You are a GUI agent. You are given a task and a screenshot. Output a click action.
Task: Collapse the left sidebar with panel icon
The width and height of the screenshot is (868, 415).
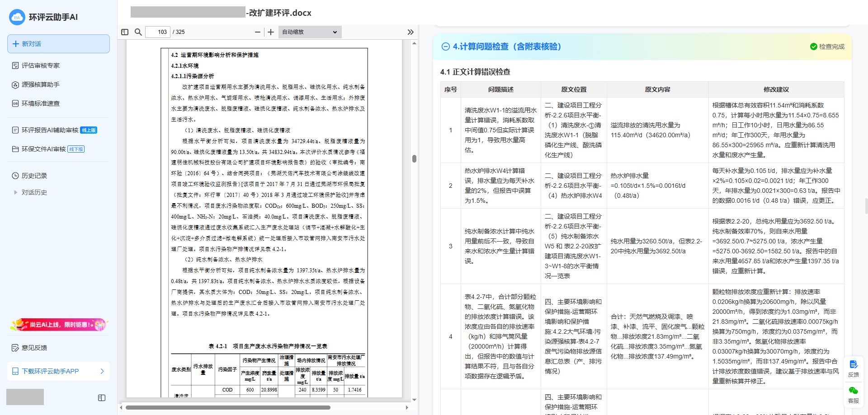[102, 398]
